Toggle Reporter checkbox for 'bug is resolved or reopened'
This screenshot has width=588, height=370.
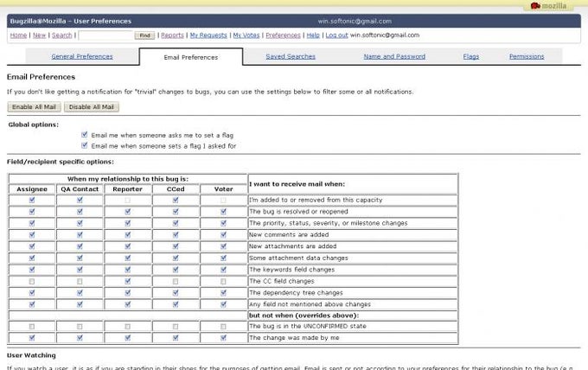[128, 212]
